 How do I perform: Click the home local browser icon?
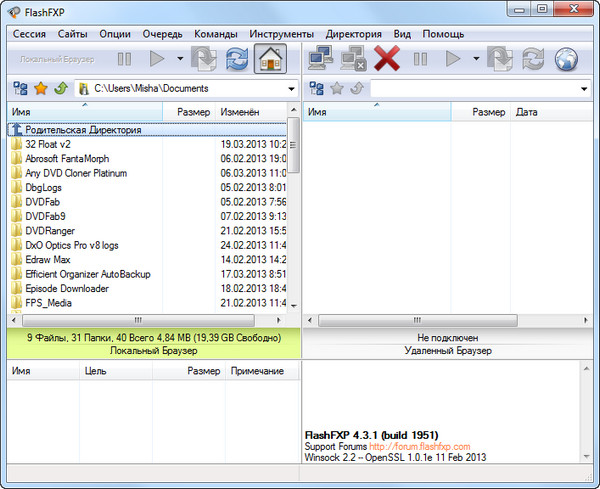pyautogui.click(x=268, y=59)
